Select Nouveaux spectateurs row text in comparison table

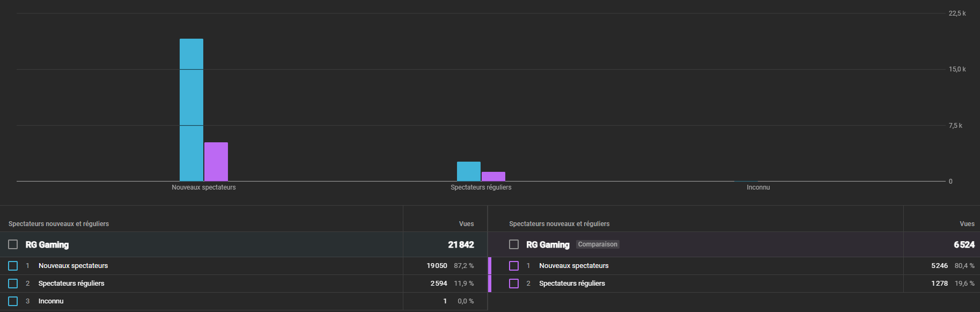click(x=574, y=266)
